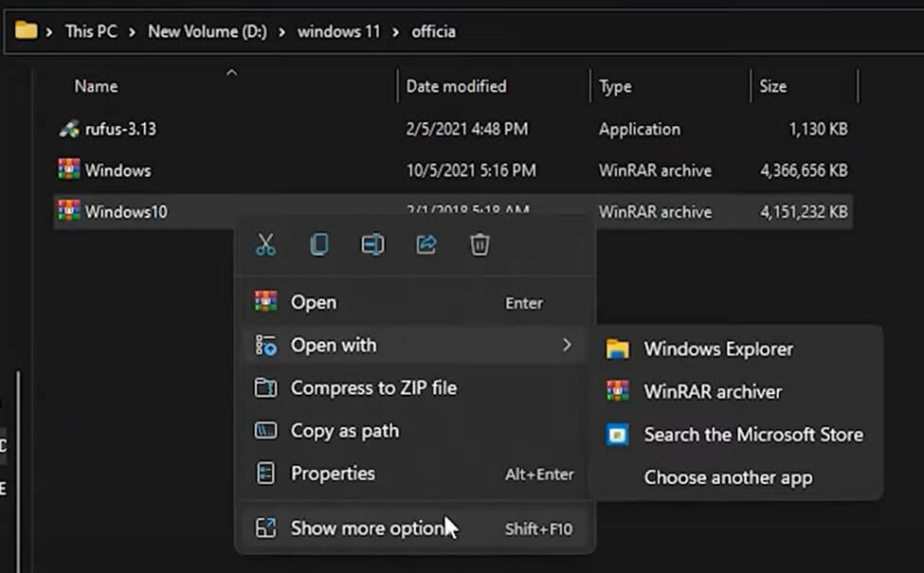Sort by Type column header
This screenshot has height=573, width=924.
click(615, 87)
